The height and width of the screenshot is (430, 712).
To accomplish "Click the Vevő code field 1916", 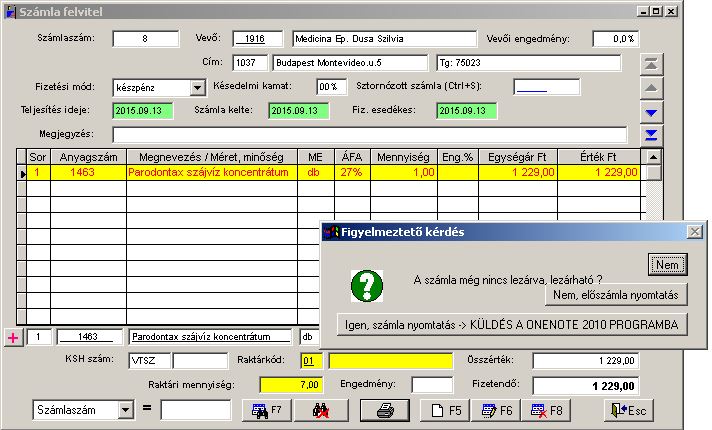I will click(257, 39).
